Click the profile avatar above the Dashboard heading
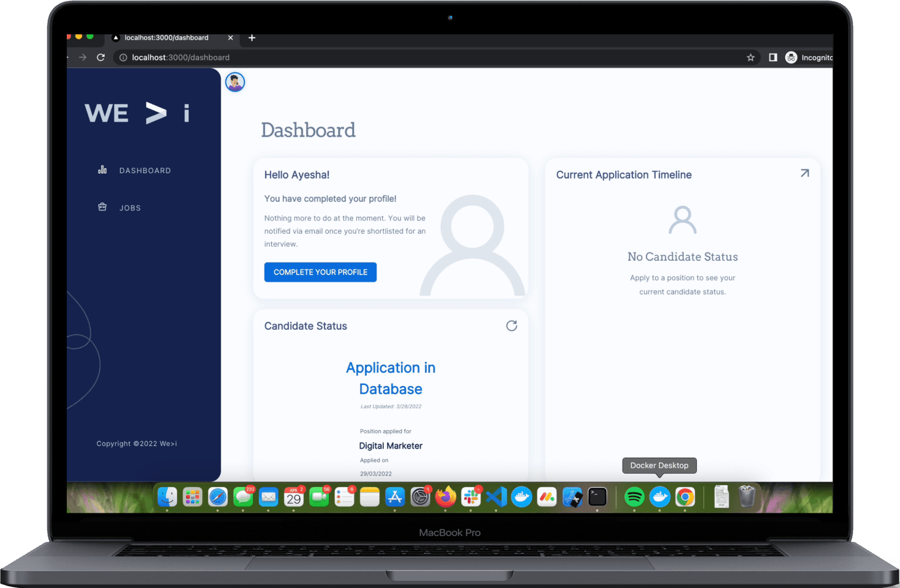900x588 pixels. [234, 81]
